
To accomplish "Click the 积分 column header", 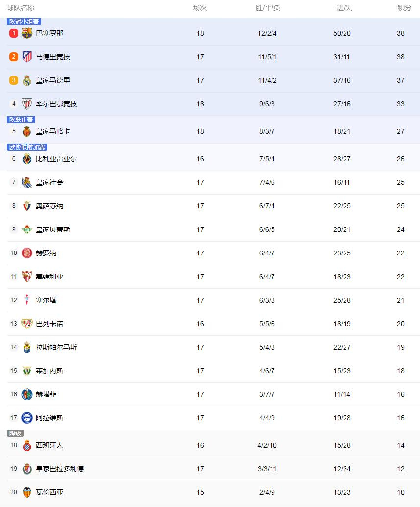I will point(404,8).
